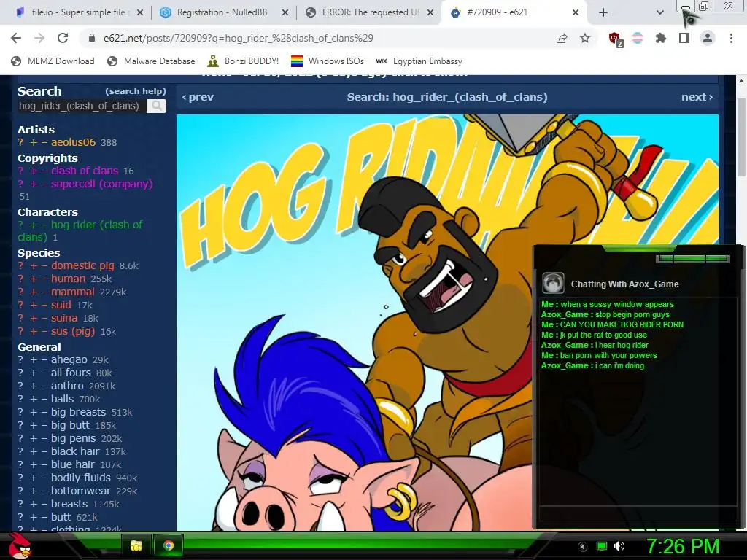Go to the prev post
Viewport: 747px width, 560px height.
pyautogui.click(x=198, y=97)
